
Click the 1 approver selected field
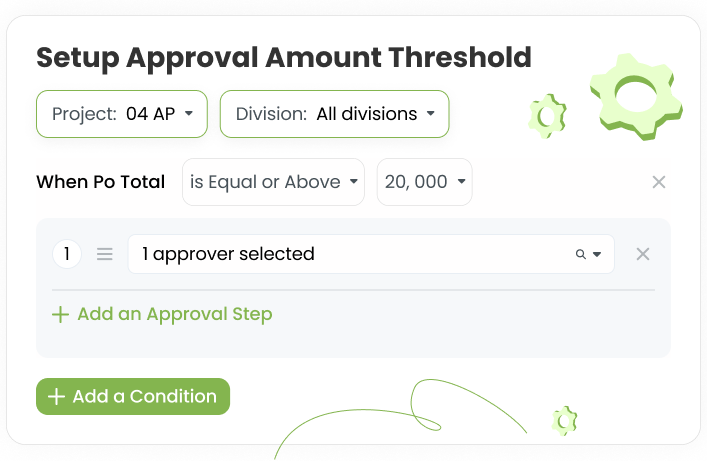(371, 254)
